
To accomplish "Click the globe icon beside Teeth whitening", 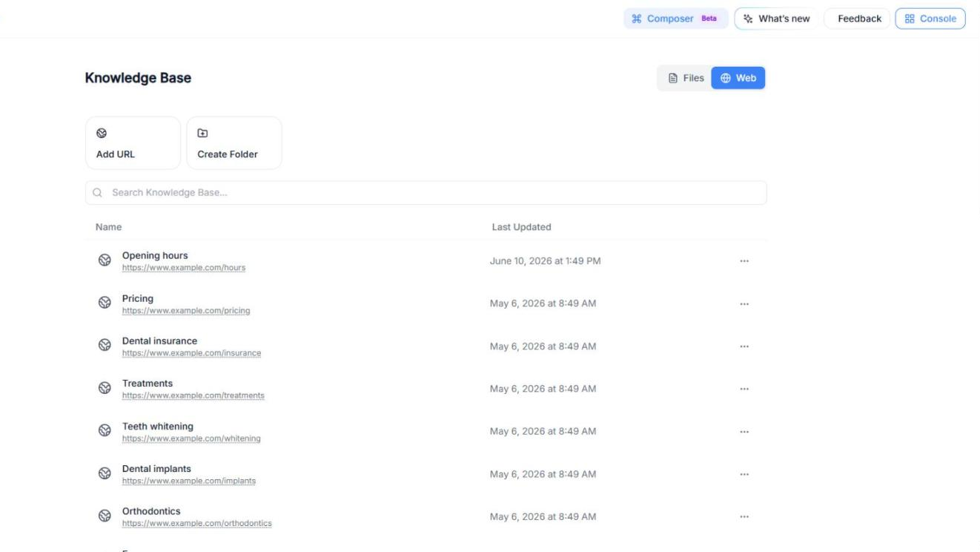I will (x=105, y=431).
